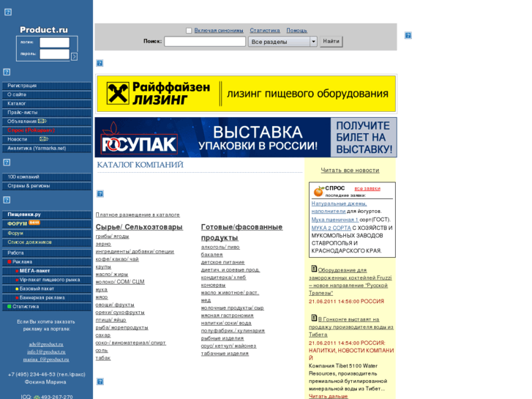Open Сырье/ Сельхозтовары category heading
The image size is (532, 399).
[139, 227]
